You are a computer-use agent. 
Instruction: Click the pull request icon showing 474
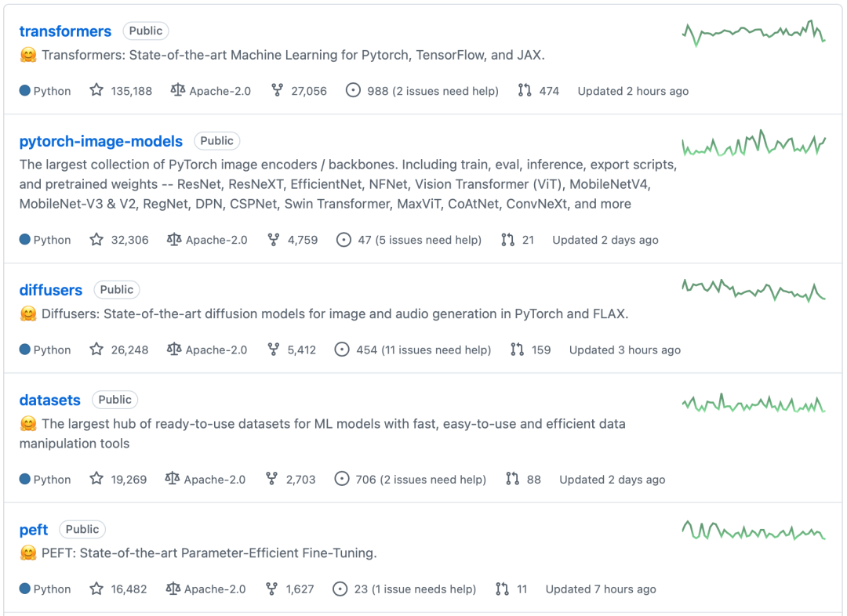525,90
